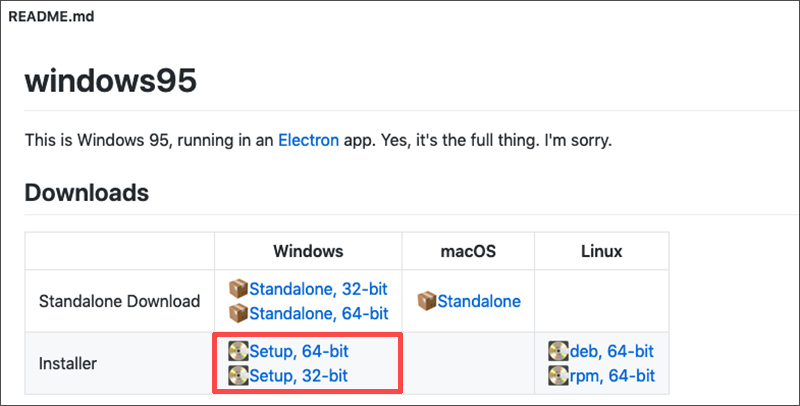Screen dimensions: 800x406
Task: Download the Windows Standalone, 32-bit build
Action: click(318, 289)
